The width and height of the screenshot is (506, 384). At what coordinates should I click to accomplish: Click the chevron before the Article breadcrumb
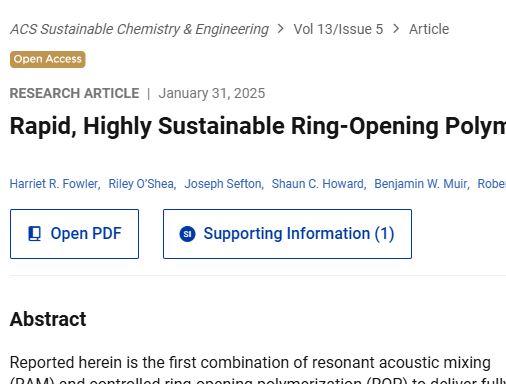pos(396,29)
